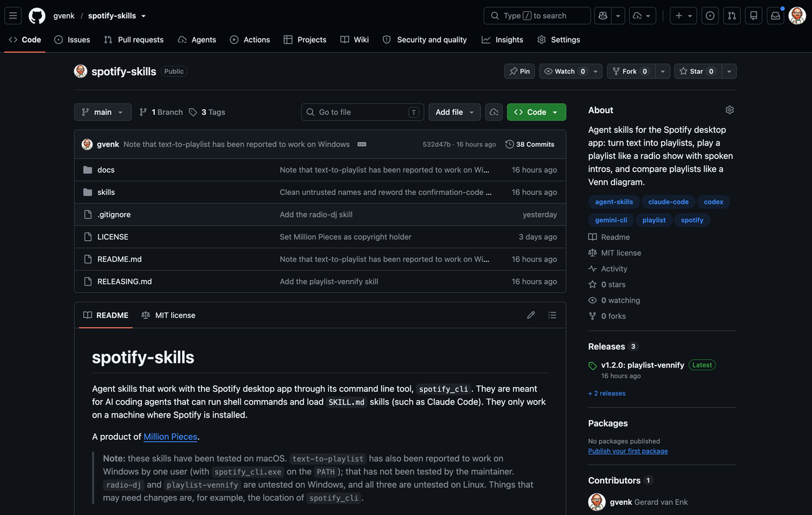Open the green Code dropdown
The image size is (812, 515).
pyautogui.click(x=537, y=112)
